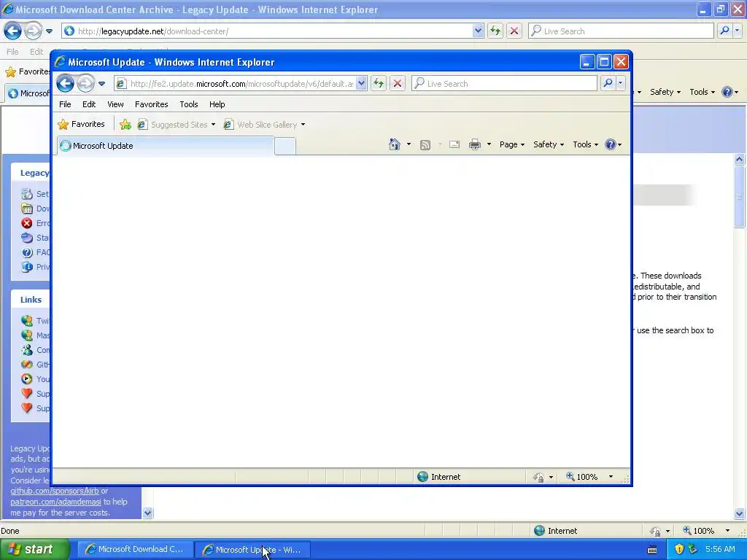Switch to Microsoft Download Center taskbar button
This screenshot has height=560, width=747.
pos(135,550)
